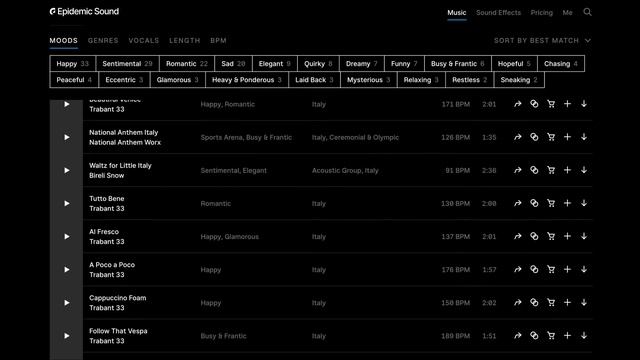The height and width of the screenshot is (360, 640).
Task: Open artist Bireli Snow
Action: (107, 175)
